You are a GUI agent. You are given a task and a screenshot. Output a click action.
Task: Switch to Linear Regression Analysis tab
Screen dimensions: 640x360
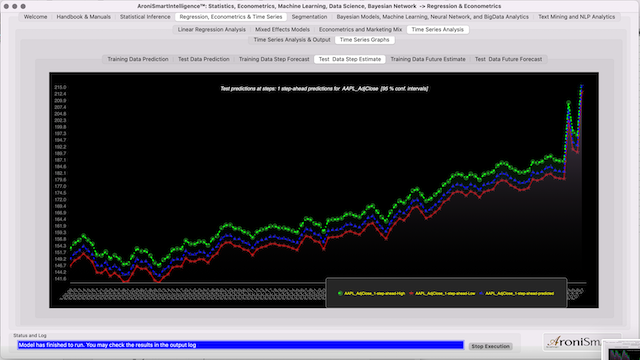point(211,29)
